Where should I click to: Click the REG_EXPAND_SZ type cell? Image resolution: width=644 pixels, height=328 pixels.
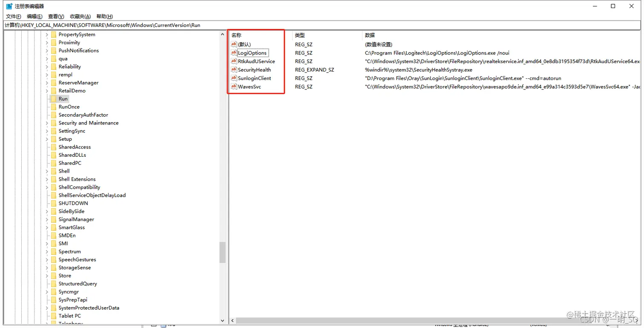[314, 70]
